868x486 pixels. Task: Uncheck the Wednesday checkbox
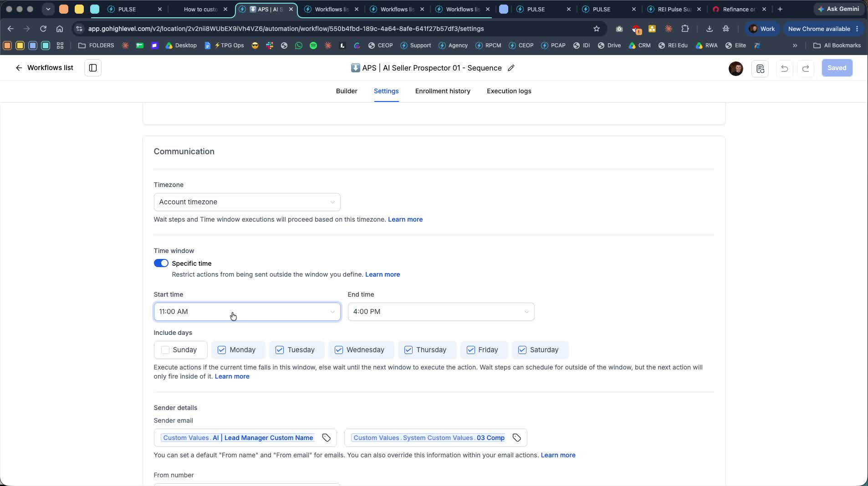point(339,350)
